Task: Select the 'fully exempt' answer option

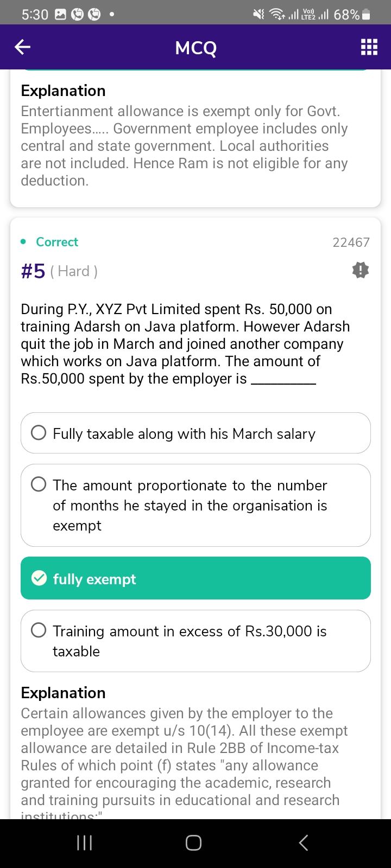Action: click(x=195, y=578)
